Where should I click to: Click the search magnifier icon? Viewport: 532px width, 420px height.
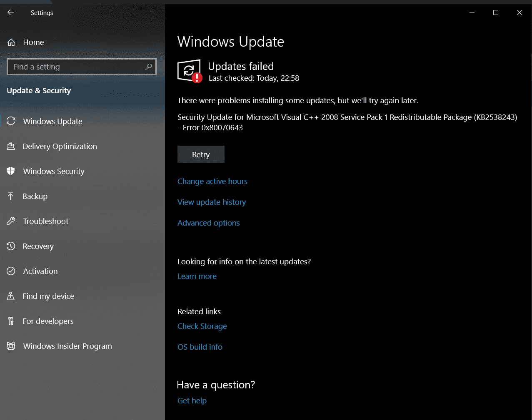(149, 67)
